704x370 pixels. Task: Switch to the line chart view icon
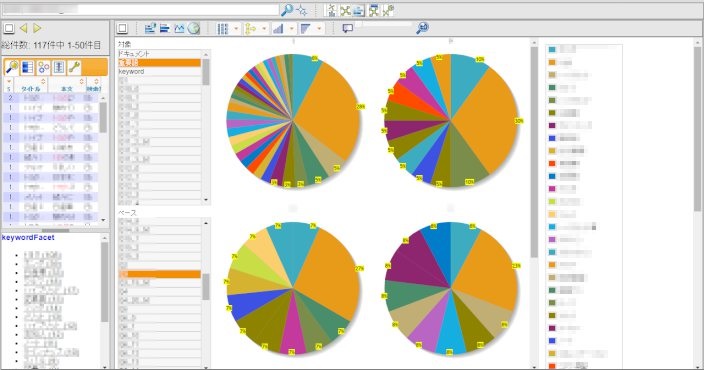[x=179, y=28]
